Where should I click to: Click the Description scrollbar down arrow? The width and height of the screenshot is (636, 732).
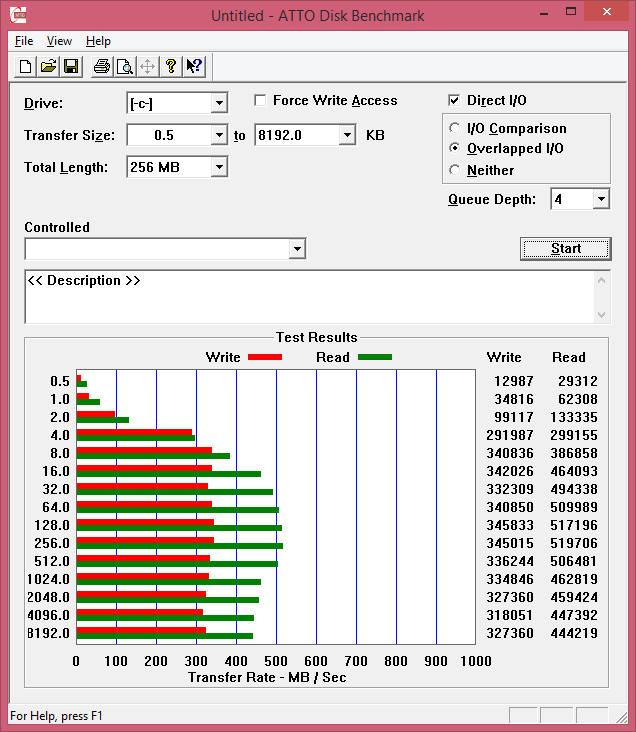(x=601, y=315)
